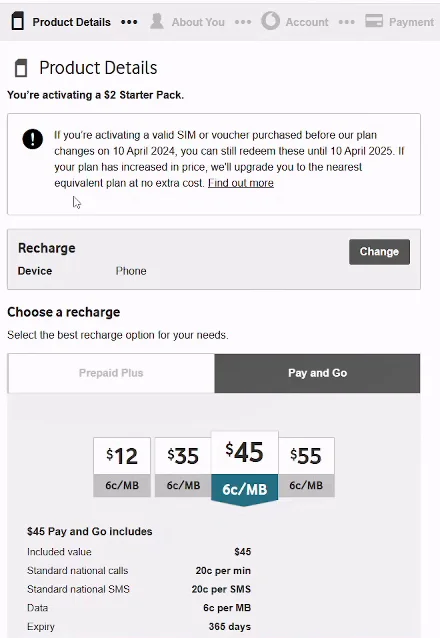Click the About You person icon
Screen dimensions: 440x638
[157, 21]
